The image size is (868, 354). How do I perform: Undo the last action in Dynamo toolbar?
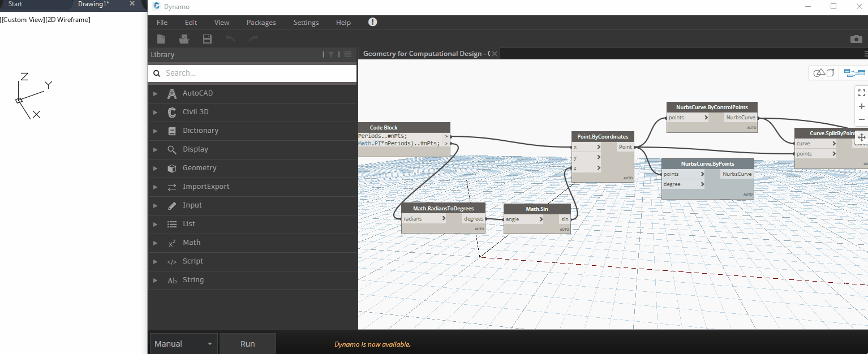[230, 39]
